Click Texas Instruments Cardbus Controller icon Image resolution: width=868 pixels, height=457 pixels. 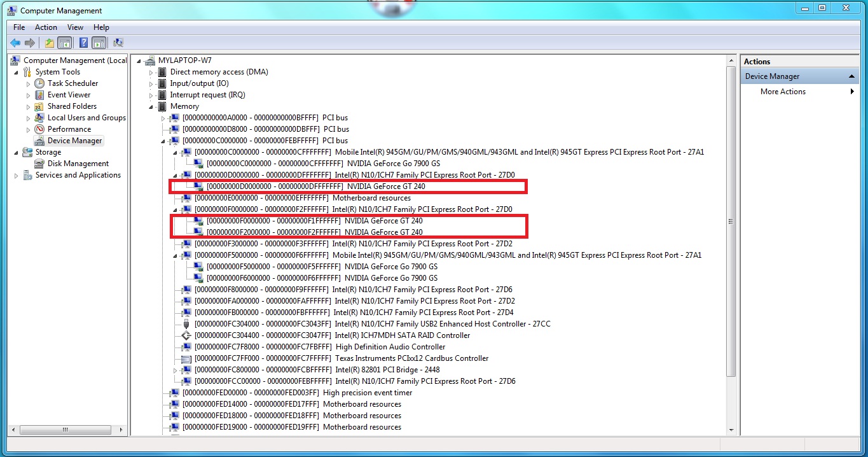(186, 358)
